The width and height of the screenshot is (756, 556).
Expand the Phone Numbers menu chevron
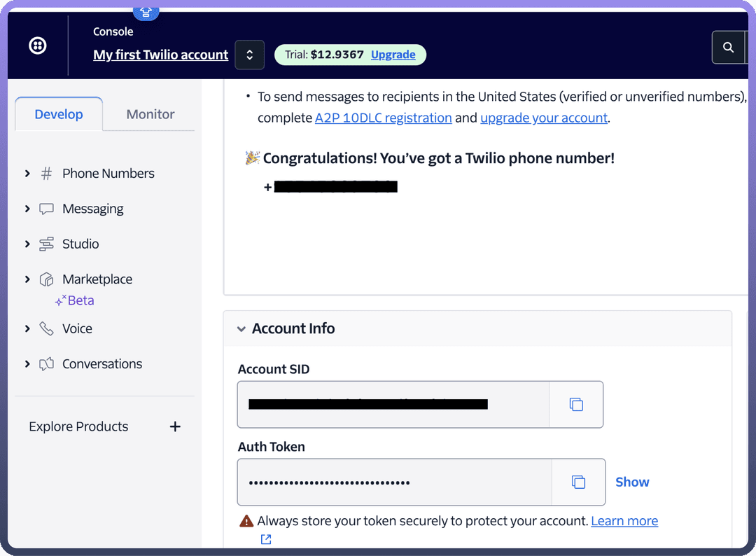coord(27,174)
